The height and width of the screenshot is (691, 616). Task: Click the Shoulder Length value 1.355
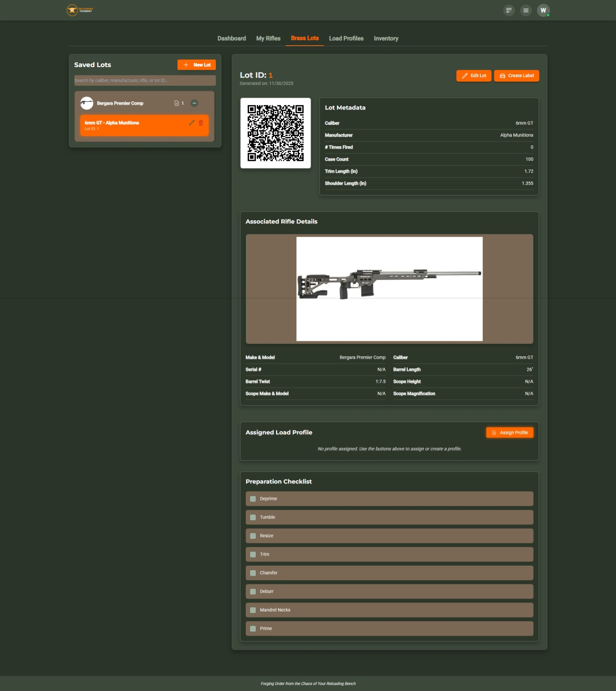(x=527, y=183)
